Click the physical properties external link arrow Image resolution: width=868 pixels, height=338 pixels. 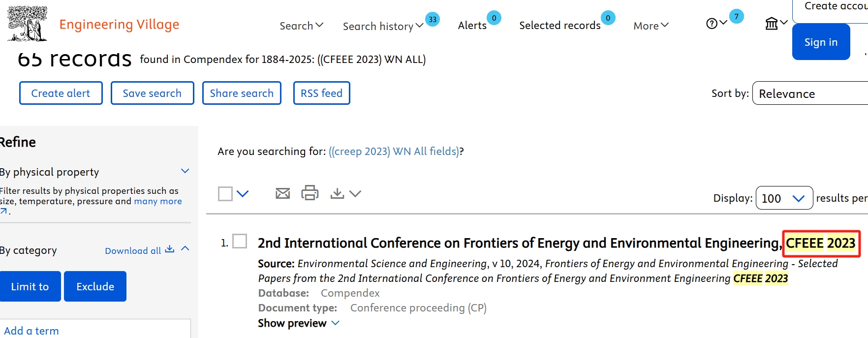pos(4,211)
